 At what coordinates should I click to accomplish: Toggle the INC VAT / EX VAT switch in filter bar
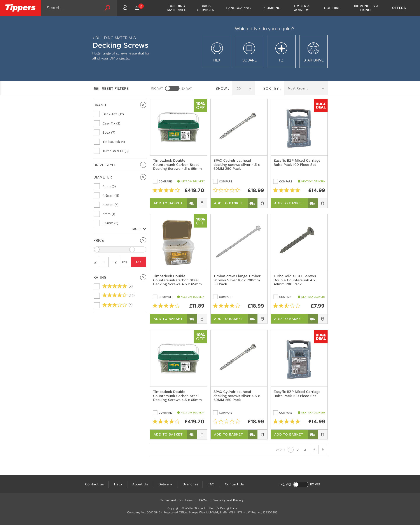172,88
